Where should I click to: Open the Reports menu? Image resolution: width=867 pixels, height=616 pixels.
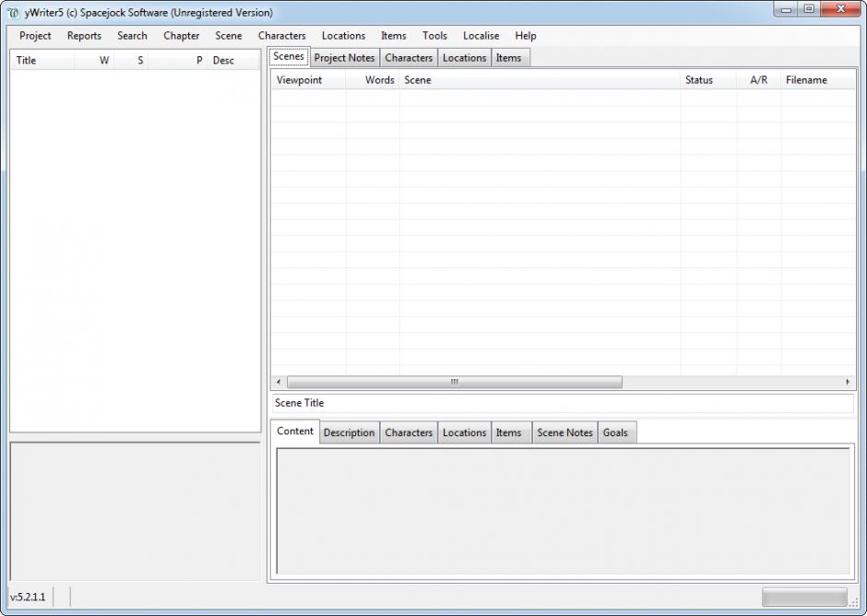coord(84,35)
